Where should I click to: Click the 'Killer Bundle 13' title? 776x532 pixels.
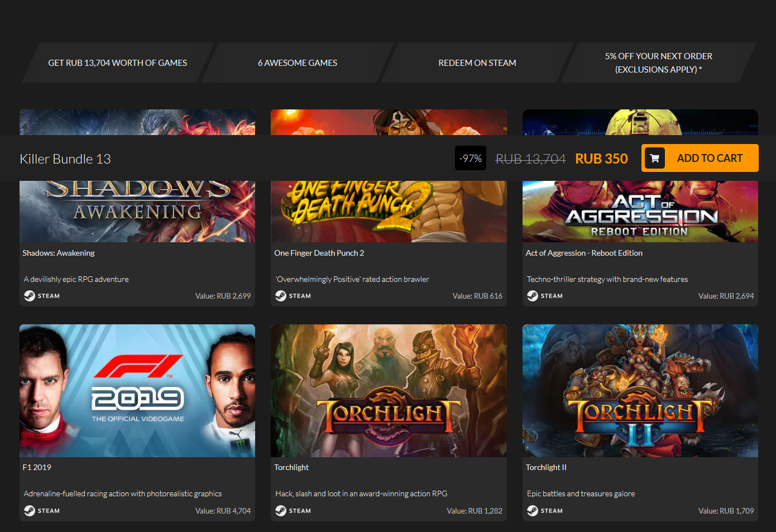point(65,159)
